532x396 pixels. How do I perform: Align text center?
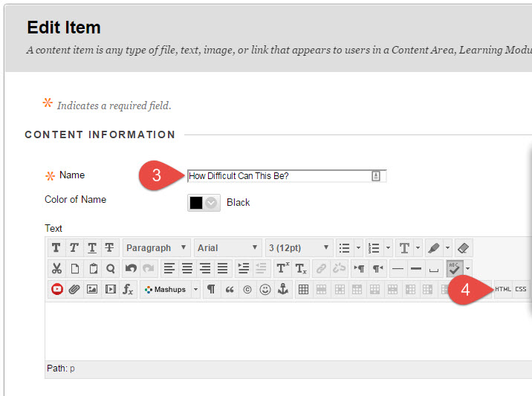tap(187, 269)
